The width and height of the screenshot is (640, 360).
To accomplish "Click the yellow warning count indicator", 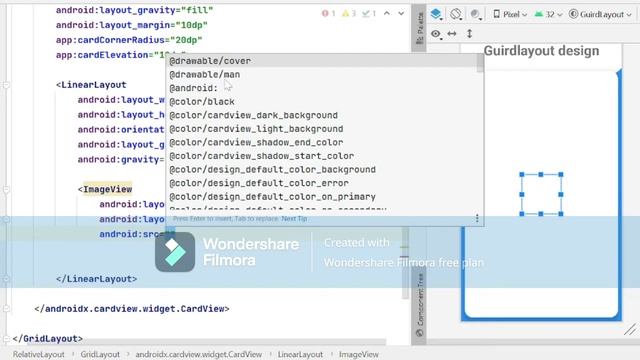I will click(x=349, y=13).
